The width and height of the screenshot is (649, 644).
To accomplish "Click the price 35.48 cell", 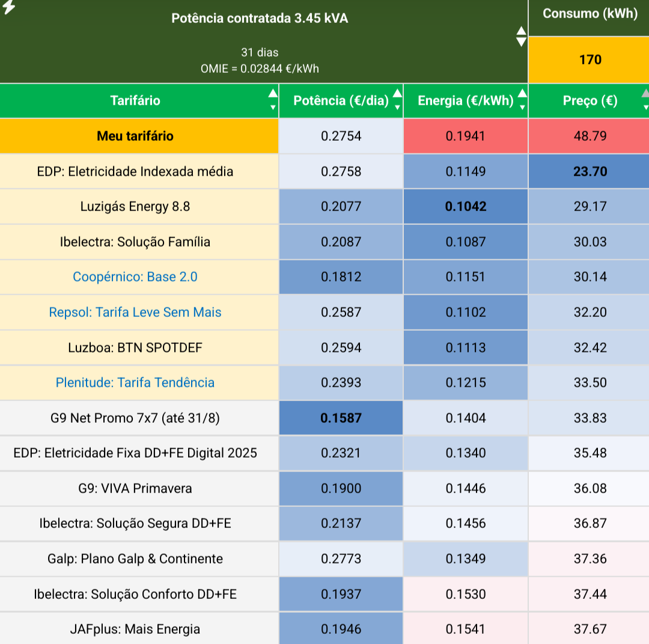I will tap(590, 453).
